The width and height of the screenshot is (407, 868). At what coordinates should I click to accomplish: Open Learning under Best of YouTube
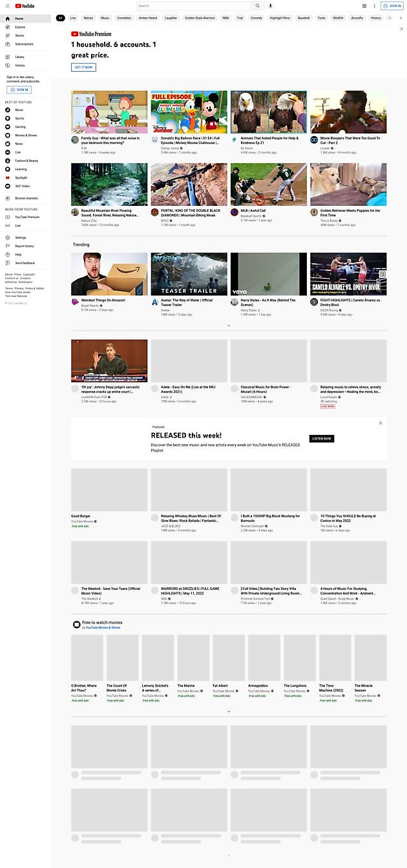click(x=25, y=169)
